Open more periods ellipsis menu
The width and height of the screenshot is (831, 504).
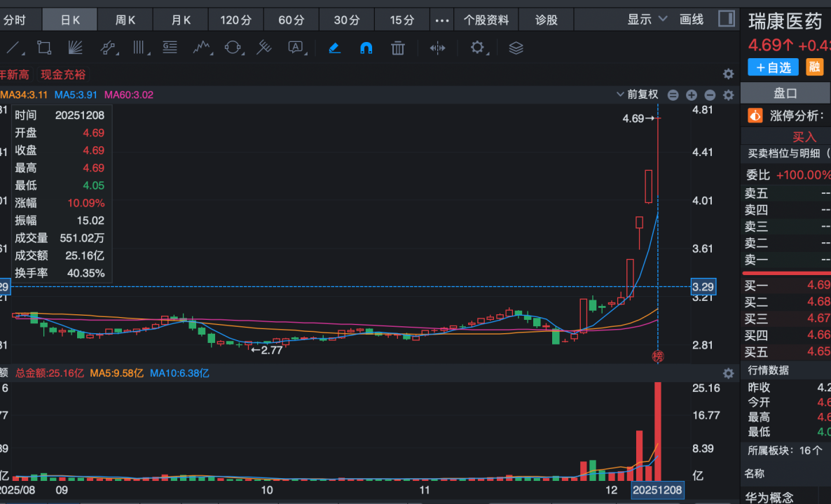(x=442, y=20)
